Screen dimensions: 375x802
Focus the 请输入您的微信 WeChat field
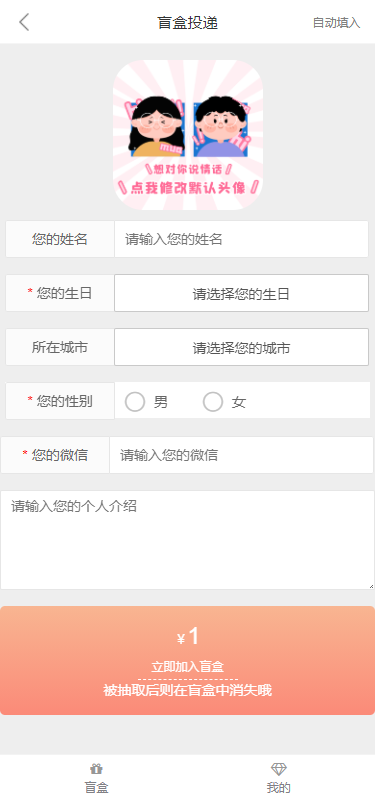tap(241, 455)
